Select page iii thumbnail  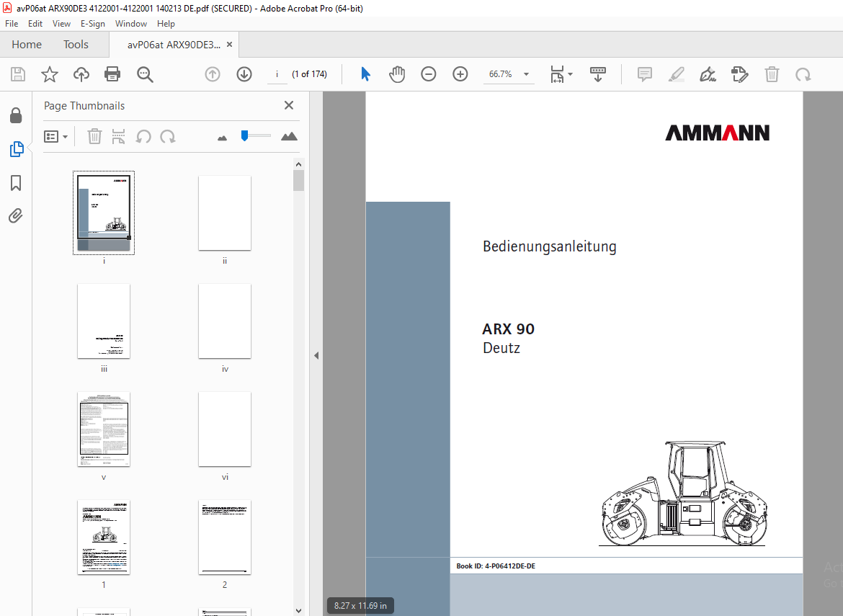click(104, 321)
